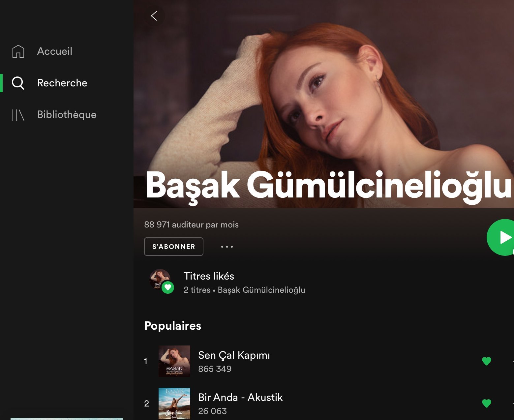The height and width of the screenshot is (420, 514).
Task: Click the Accueil home icon
Action: point(18,51)
